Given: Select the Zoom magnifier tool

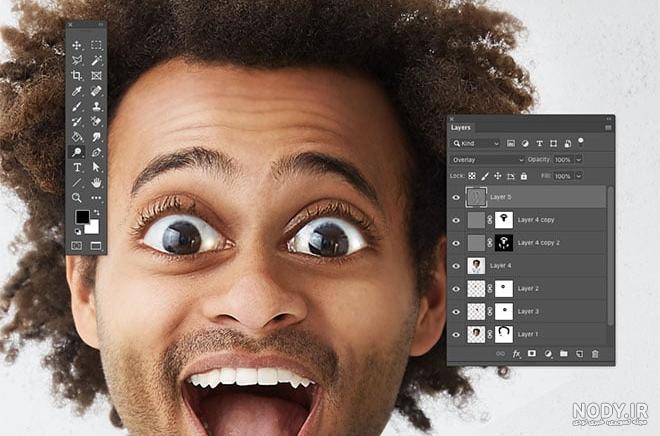Looking at the screenshot, I should click(x=77, y=197).
